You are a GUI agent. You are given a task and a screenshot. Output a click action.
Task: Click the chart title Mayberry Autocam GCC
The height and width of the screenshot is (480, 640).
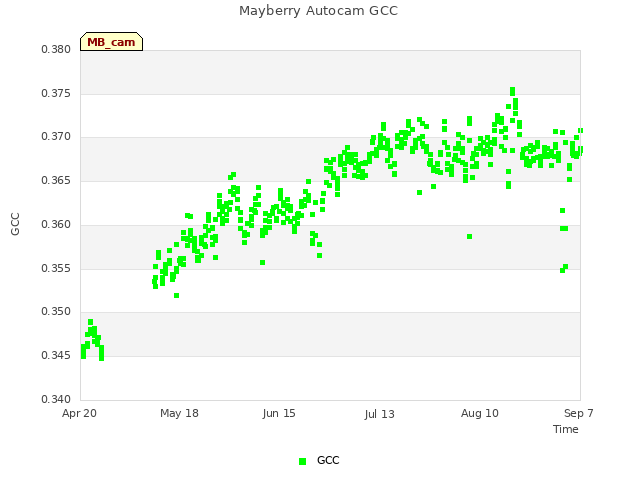318,11
